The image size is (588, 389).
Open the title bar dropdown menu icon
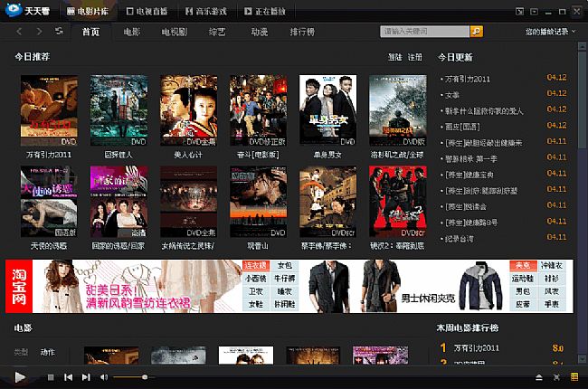coord(534,12)
